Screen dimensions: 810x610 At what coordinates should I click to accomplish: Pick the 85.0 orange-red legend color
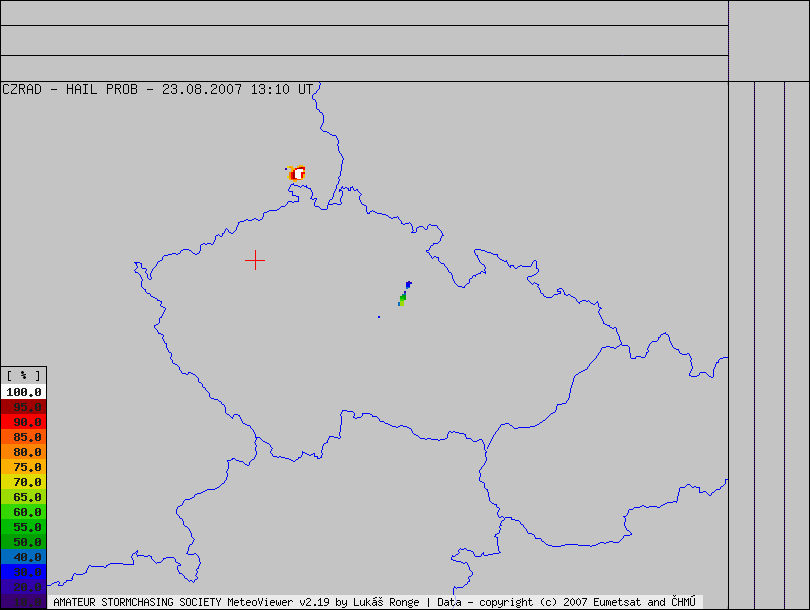(23, 437)
